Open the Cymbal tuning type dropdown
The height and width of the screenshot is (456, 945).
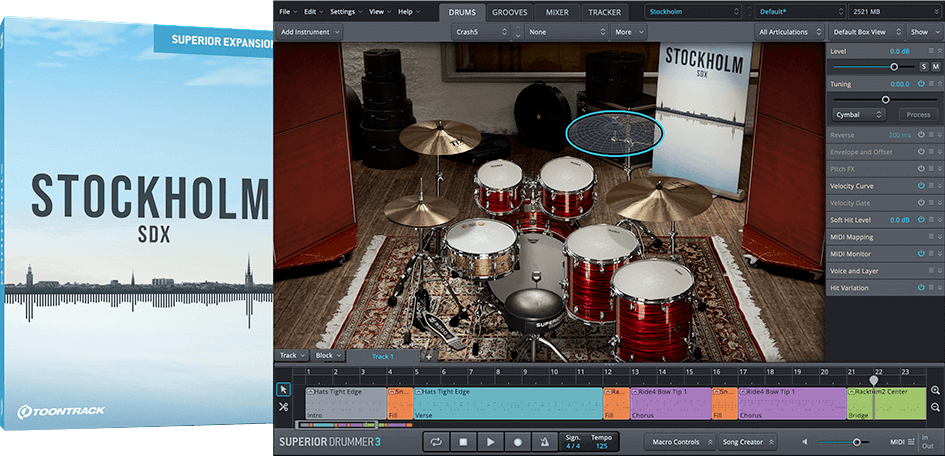tap(858, 114)
